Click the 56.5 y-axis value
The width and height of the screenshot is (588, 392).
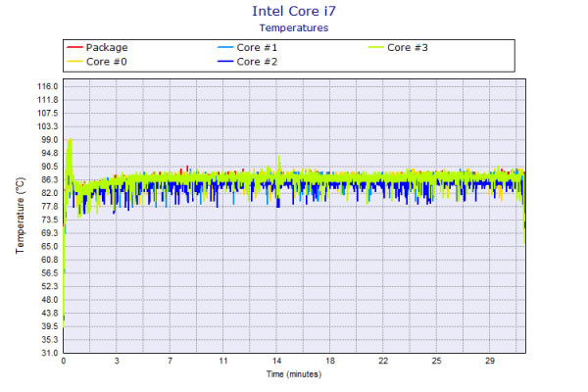click(x=50, y=273)
